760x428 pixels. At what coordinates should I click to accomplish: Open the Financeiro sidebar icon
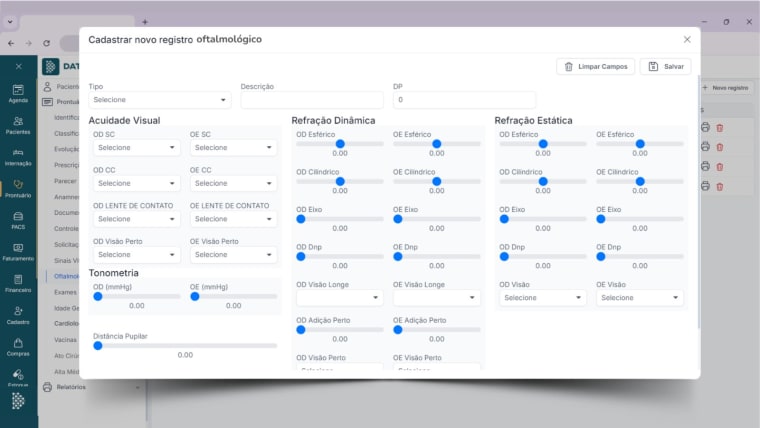click(x=18, y=284)
